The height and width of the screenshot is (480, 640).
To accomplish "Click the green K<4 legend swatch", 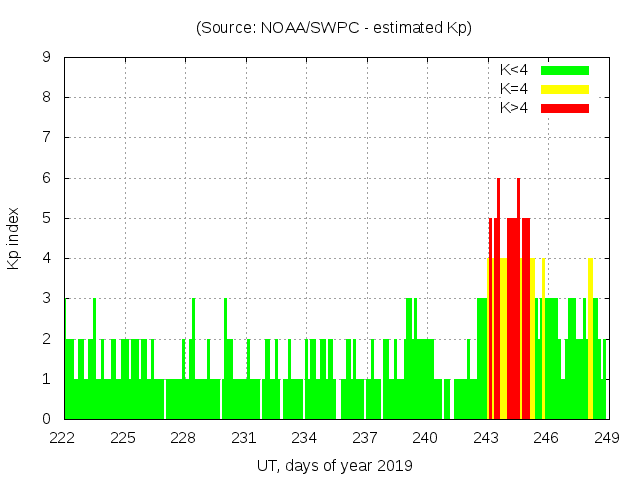I will (x=565, y=70).
